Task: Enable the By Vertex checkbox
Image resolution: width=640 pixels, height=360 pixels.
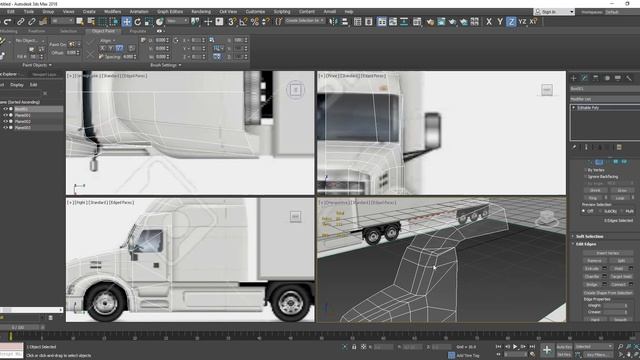Action: [x=585, y=170]
